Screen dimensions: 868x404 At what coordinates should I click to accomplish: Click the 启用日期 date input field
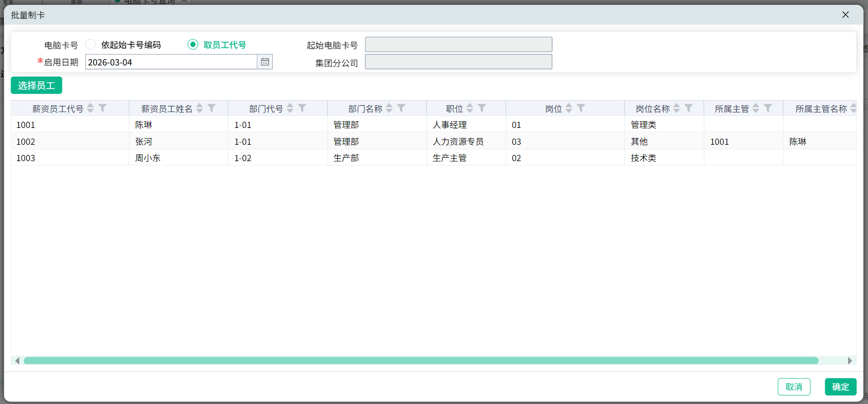[x=171, y=62]
